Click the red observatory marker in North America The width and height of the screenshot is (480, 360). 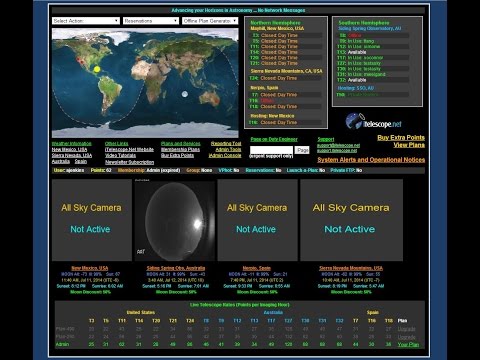[79, 60]
